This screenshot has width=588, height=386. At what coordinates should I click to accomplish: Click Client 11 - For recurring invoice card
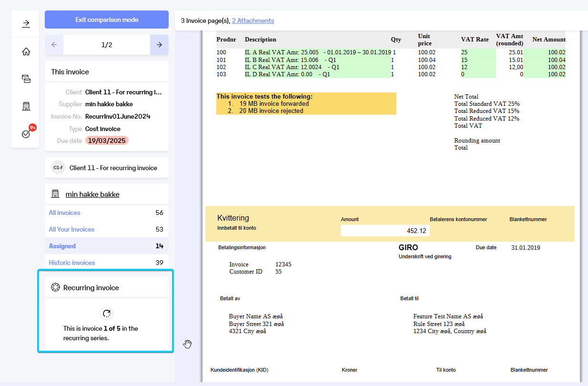click(107, 168)
